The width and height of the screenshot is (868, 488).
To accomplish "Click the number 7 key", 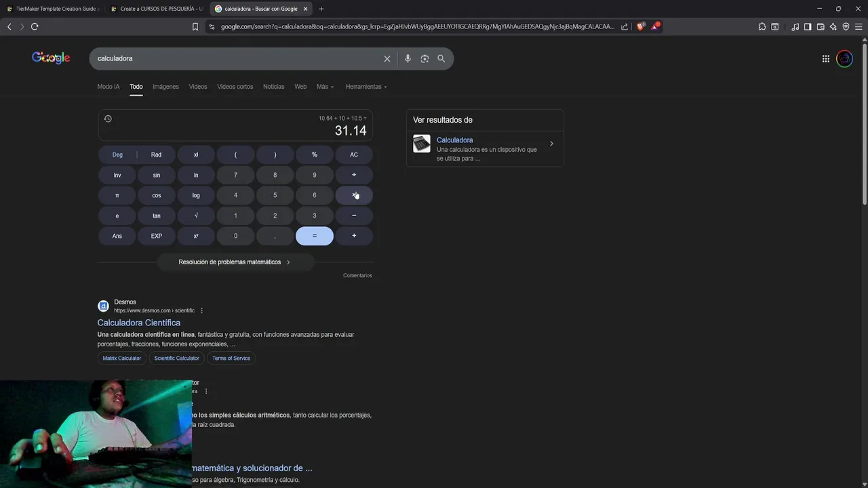I will pos(235,175).
